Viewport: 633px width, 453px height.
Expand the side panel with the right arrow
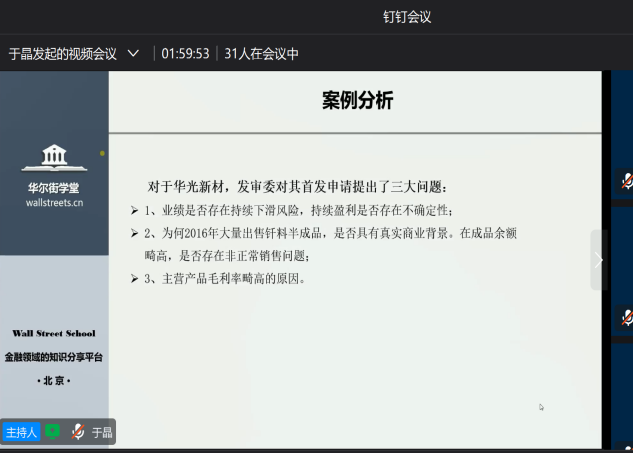click(599, 260)
